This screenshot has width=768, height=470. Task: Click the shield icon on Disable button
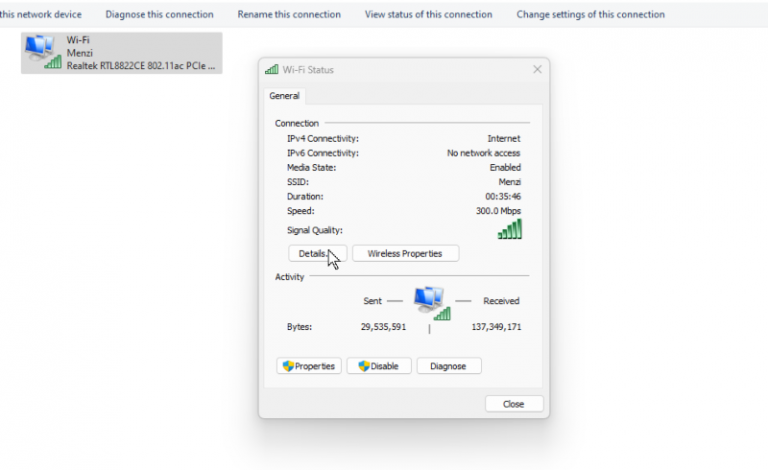pyautogui.click(x=362, y=366)
